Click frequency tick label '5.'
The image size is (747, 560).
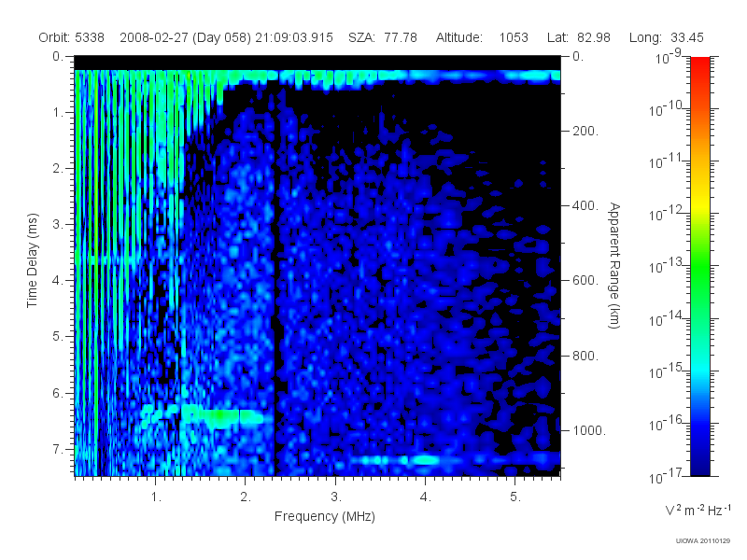[x=515, y=497]
